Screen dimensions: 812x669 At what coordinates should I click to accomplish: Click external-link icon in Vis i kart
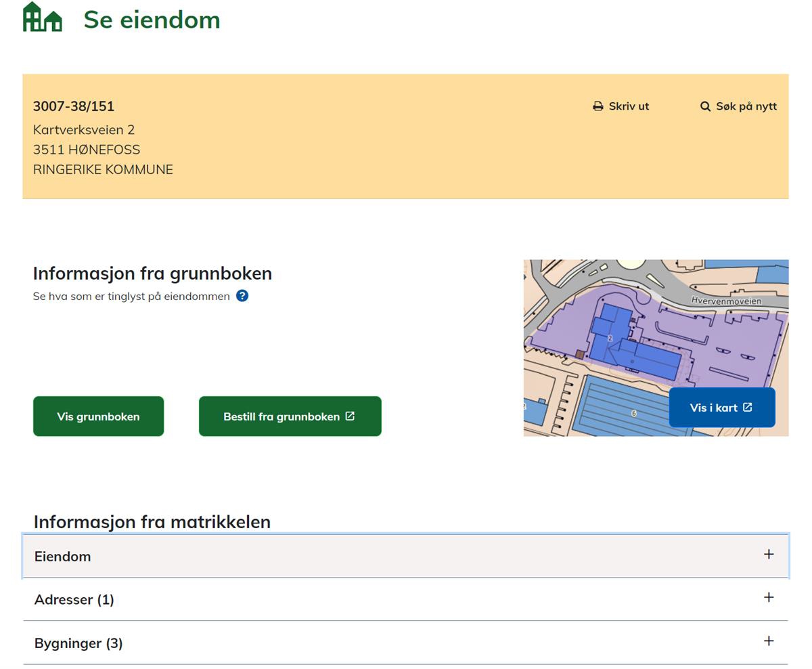click(x=748, y=407)
